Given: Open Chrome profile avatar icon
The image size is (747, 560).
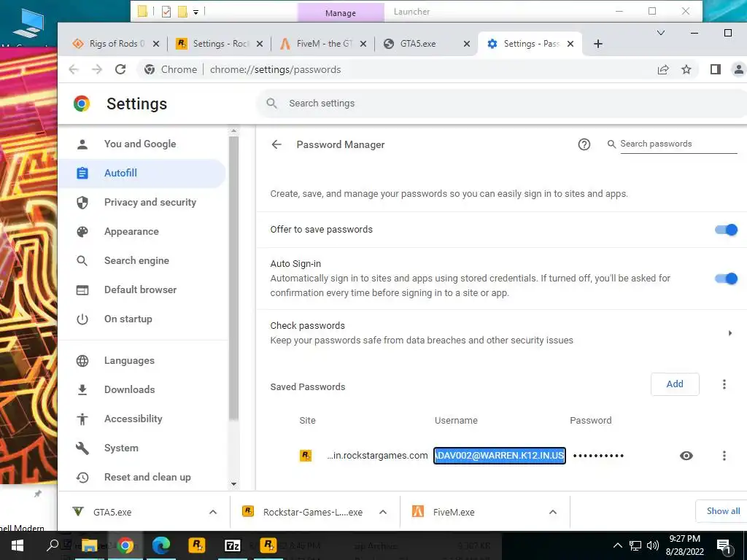Looking at the screenshot, I should click(738, 69).
